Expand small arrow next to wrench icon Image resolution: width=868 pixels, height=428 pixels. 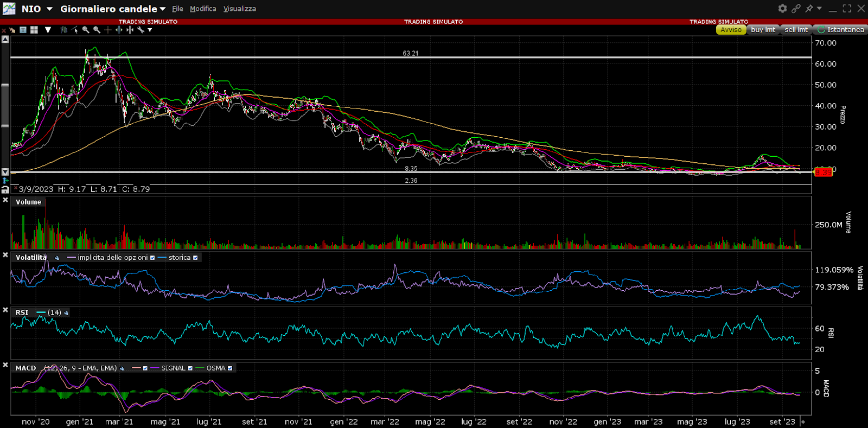pos(150,30)
